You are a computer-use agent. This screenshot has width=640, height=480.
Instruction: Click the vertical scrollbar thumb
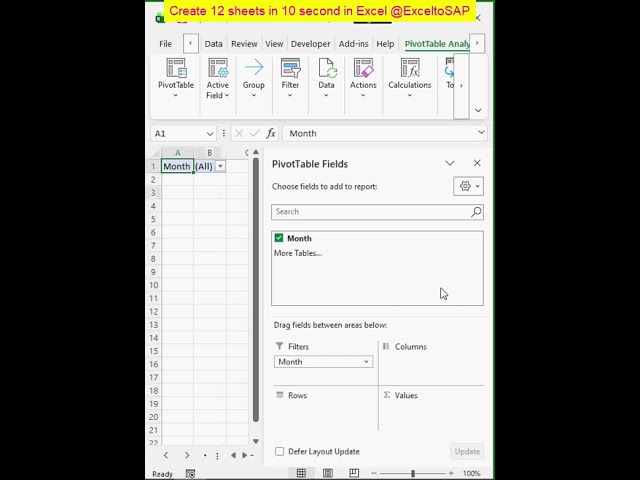(x=256, y=290)
